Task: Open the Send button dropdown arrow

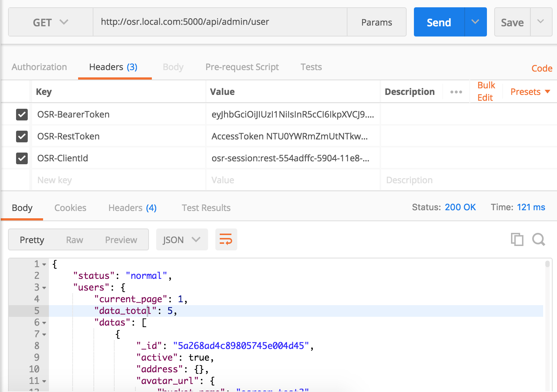Action: click(x=475, y=22)
